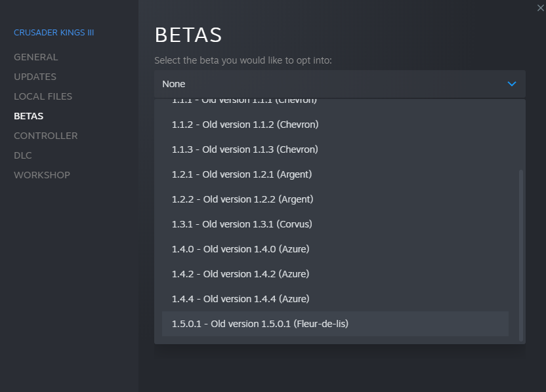This screenshot has width=546, height=392.
Task: Open the DLC tab
Action: click(22, 155)
